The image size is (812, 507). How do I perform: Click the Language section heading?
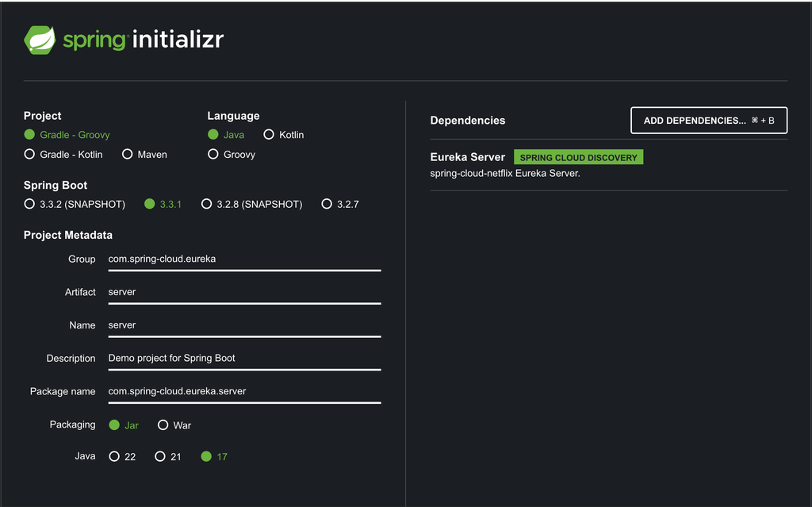pos(234,116)
